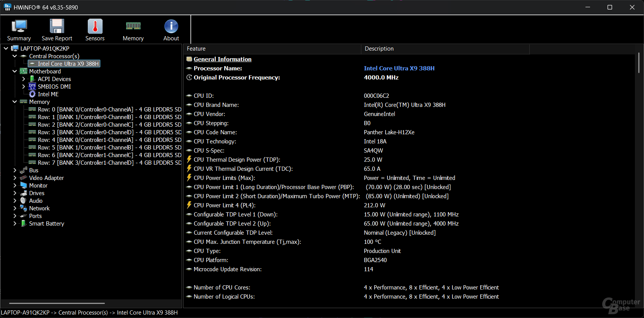The height and width of the screenshot is (318, 644).
Task: Collapse the Central Processor(s) node
Action: [x=15, y=56]
